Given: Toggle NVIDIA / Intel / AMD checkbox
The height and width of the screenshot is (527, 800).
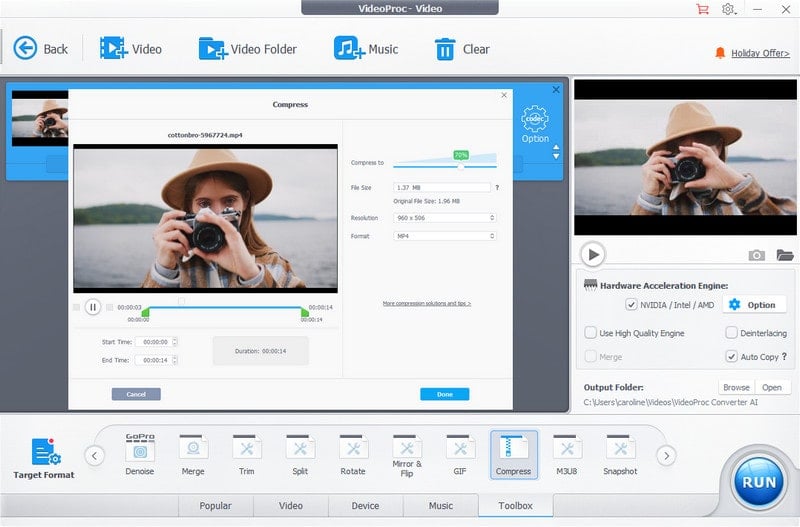Looking at the screenshot, I should [x=631, y=305].
